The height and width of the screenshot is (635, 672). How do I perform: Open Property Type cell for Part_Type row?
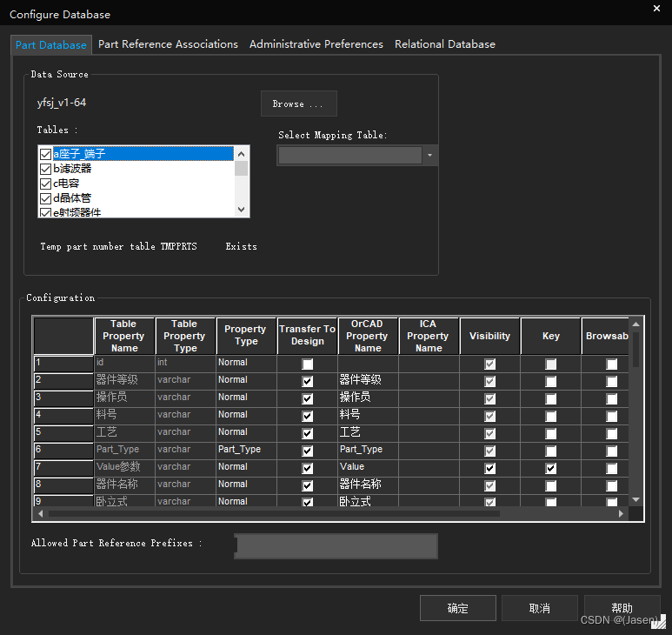(246, 450)
